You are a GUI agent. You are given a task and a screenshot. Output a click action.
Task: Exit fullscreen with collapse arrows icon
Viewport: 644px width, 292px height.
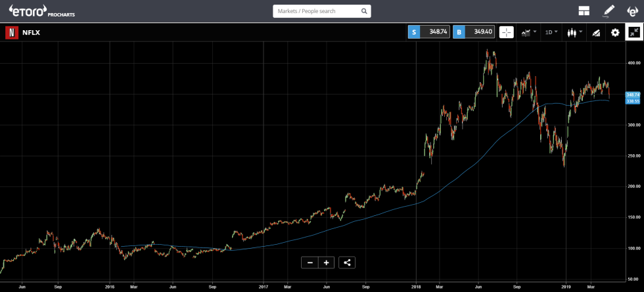pos(634,32)
